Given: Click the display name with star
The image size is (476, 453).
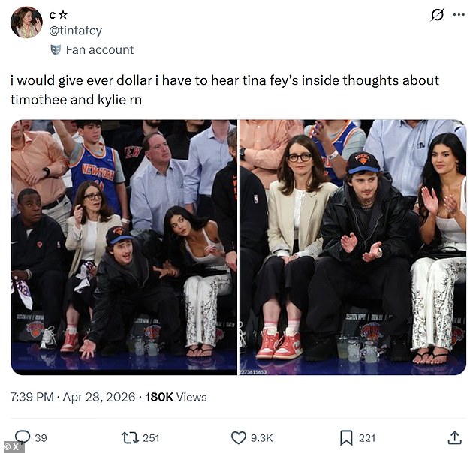Looking at the screenshot, I should pos(59,14).
